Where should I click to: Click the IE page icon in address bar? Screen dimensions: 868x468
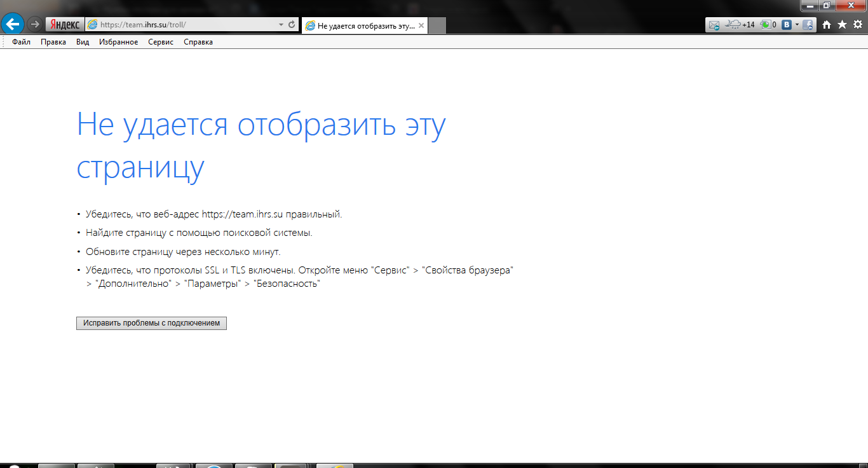pyautogui.click(x=93, y=25)
